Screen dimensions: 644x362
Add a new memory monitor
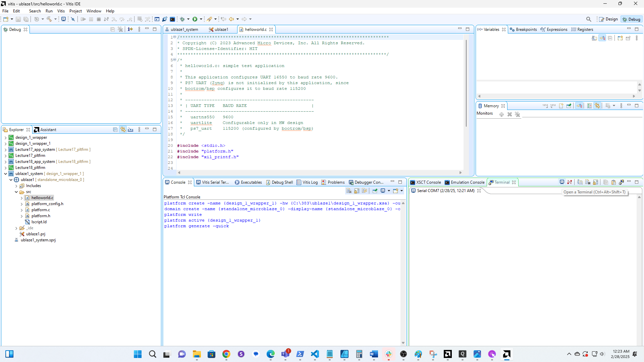point(501,115)
